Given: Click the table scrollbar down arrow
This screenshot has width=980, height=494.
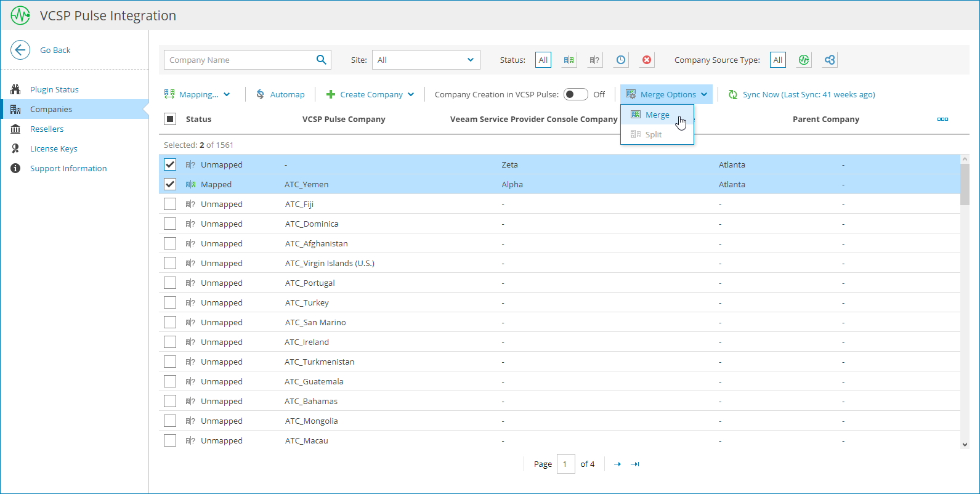Looking at the screenshot, I should click(965, 444).
